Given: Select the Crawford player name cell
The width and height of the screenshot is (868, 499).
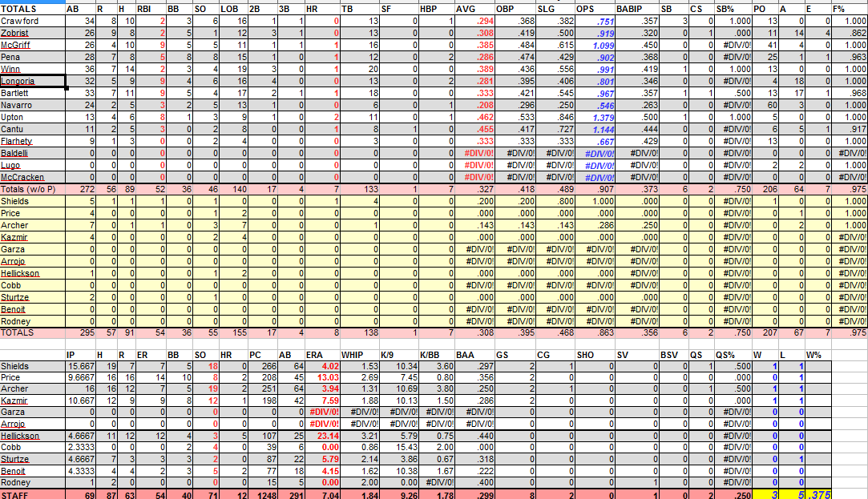Looking at the screenshot, I should pos(33,21).
